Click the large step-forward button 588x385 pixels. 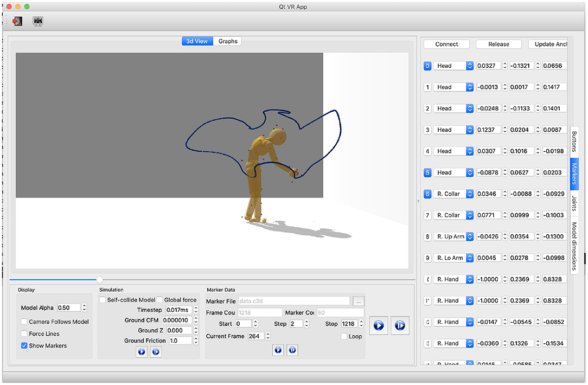pos(400,325)
